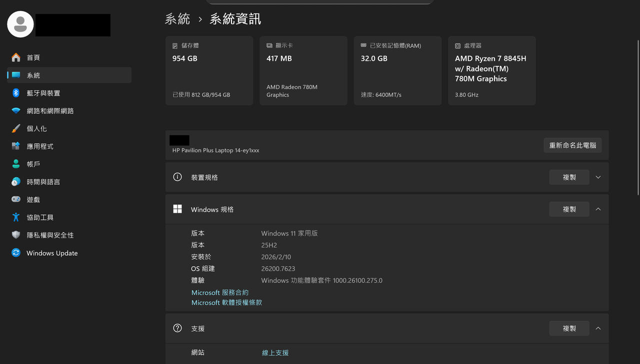The width and height of the screenshot is (640, 364).
Task: Click the apps icon for 應用程式
Action: tap(16, 146)
